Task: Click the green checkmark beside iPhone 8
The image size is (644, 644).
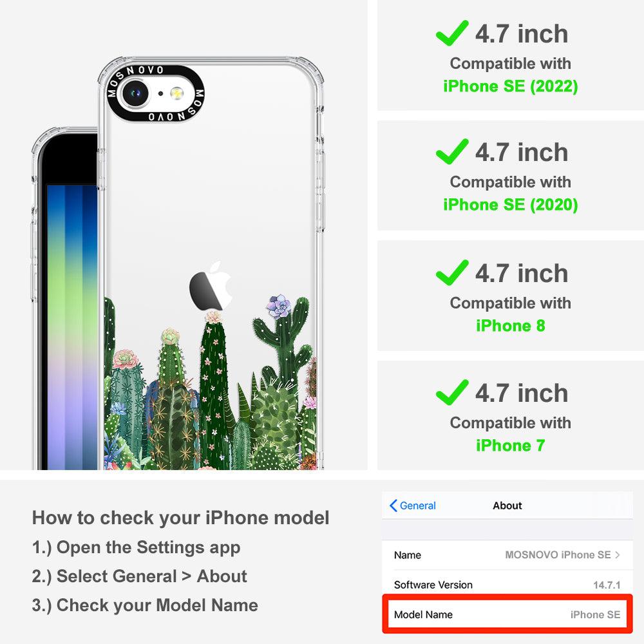Action: (x=452, y=272)
